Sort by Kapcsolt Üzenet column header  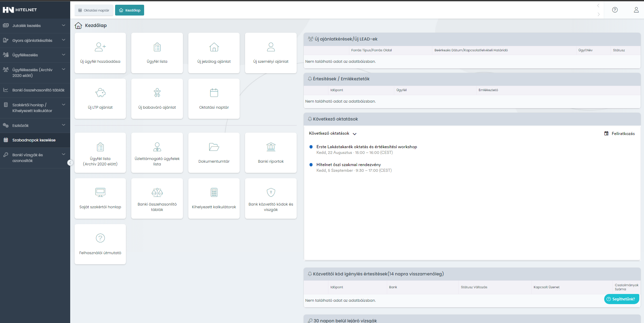coord(546,287)
